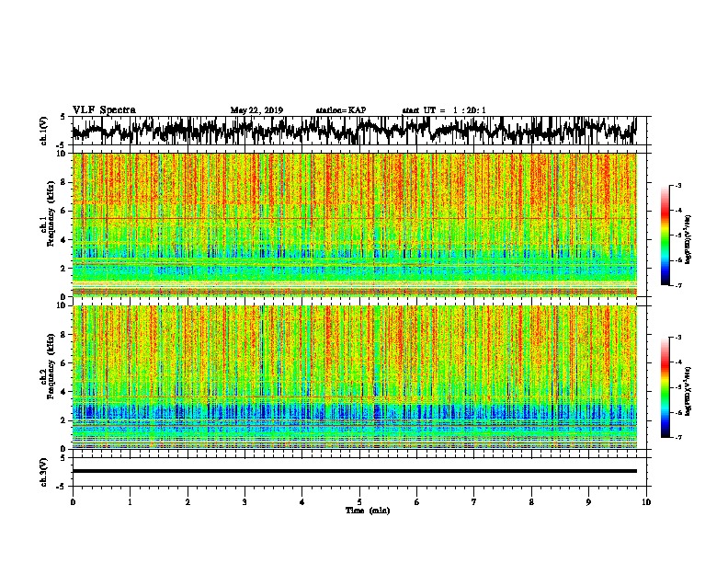Click the "-7" label on ch.1 color bar

coord(677,285)
